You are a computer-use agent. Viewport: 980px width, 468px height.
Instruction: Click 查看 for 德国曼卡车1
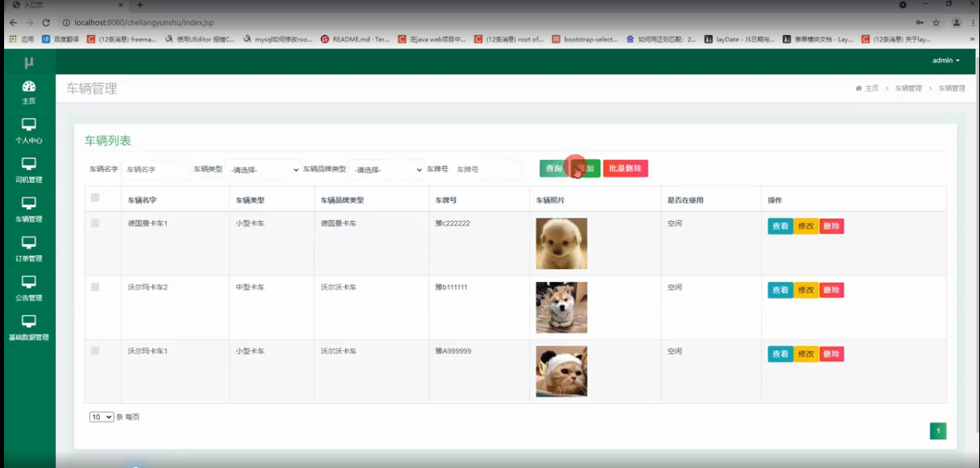tap(780, 226)
